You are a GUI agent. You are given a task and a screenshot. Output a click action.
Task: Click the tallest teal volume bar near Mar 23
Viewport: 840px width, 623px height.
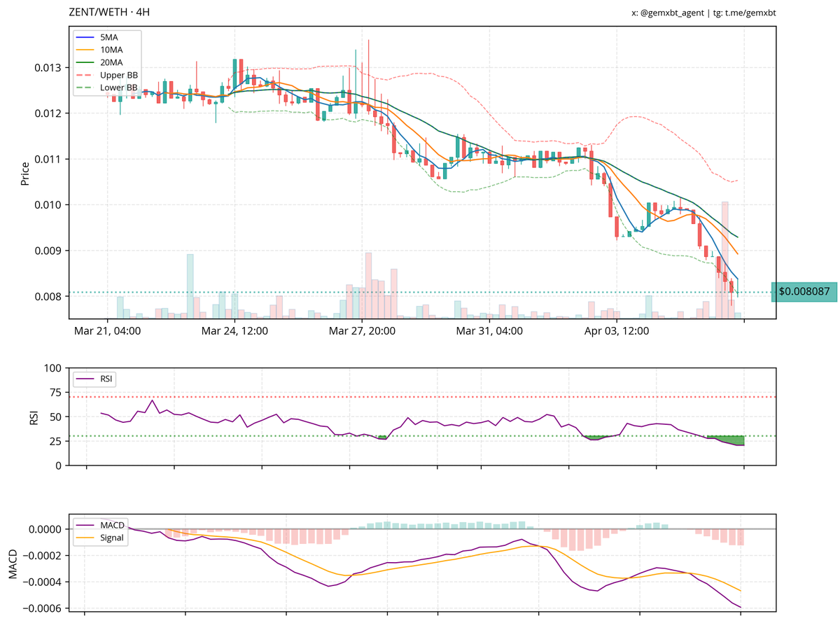(x=190, y=286)
